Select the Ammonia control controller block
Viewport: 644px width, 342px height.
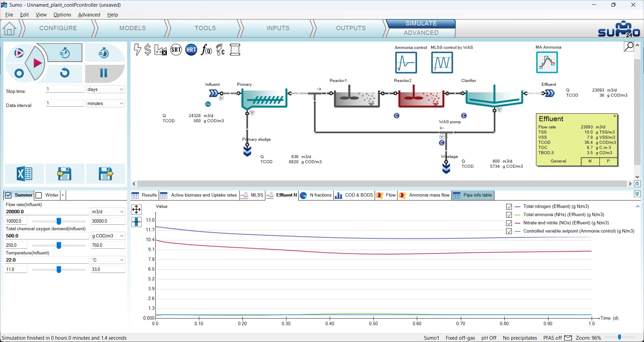406,63
